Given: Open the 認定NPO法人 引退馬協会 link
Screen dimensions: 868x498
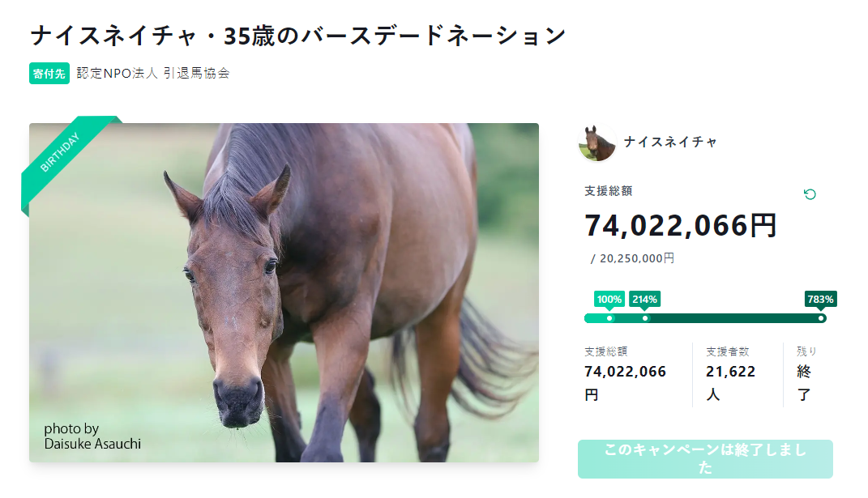Looking at the screenshot, I should click(153, 73).
